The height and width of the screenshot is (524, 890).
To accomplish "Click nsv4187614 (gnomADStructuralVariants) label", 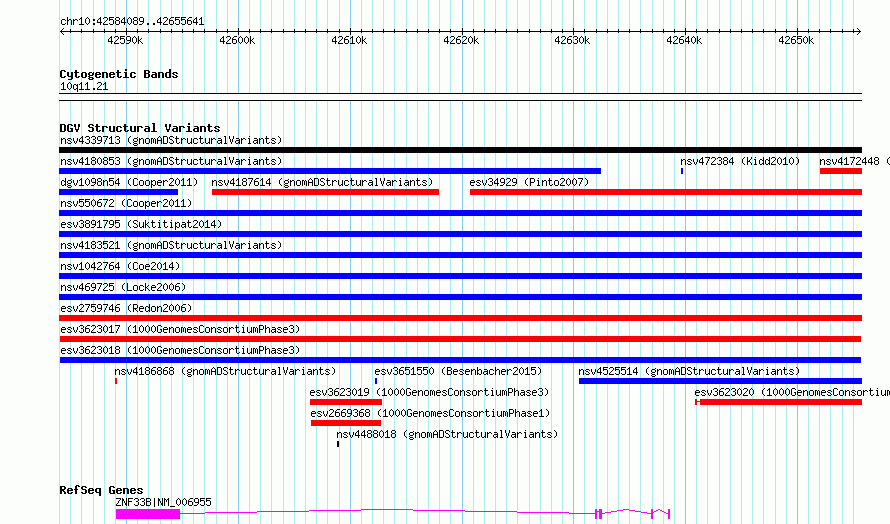I will coord(322,182).
